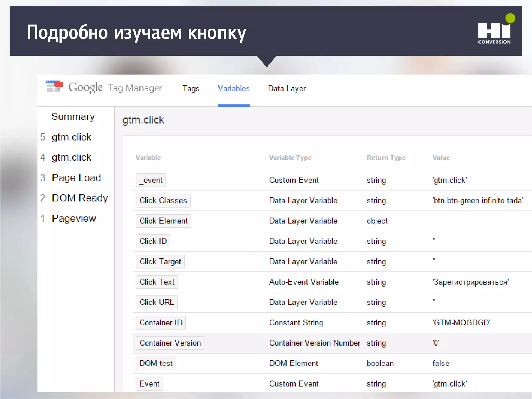Open the Page Load event
The image size is (532, 399).
(76, 178)
